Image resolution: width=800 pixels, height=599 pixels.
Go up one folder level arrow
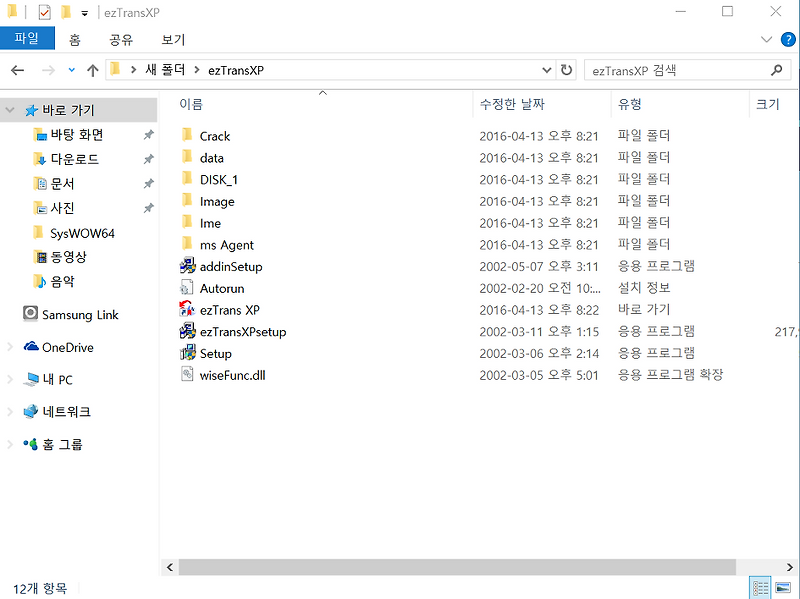(92, 70)
